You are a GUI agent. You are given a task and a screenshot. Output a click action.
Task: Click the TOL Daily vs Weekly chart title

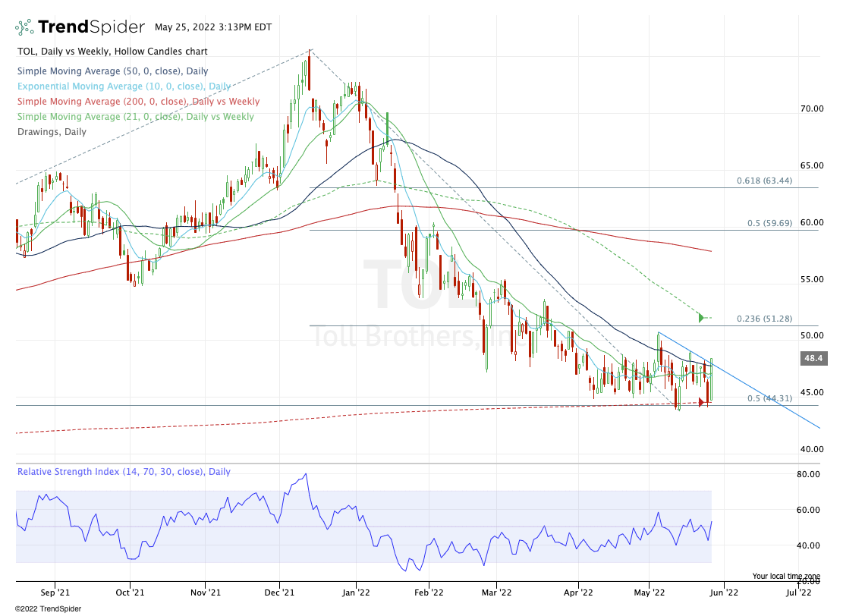112,52
